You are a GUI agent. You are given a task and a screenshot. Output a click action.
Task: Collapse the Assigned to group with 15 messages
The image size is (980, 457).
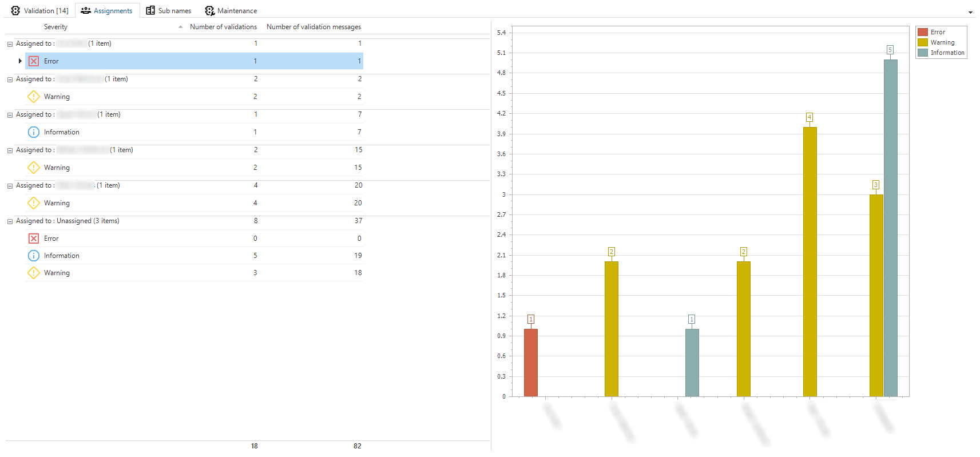tap(10, 150)
